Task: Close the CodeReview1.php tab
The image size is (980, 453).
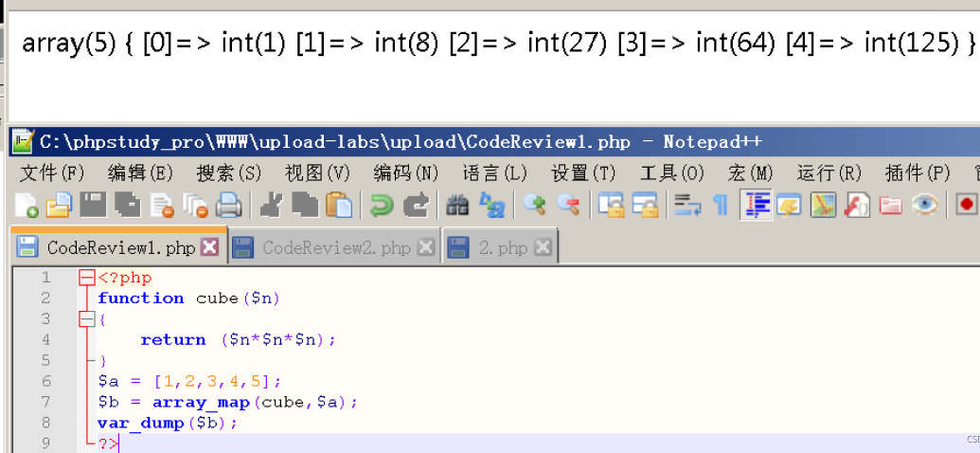Action: (209, 247)
